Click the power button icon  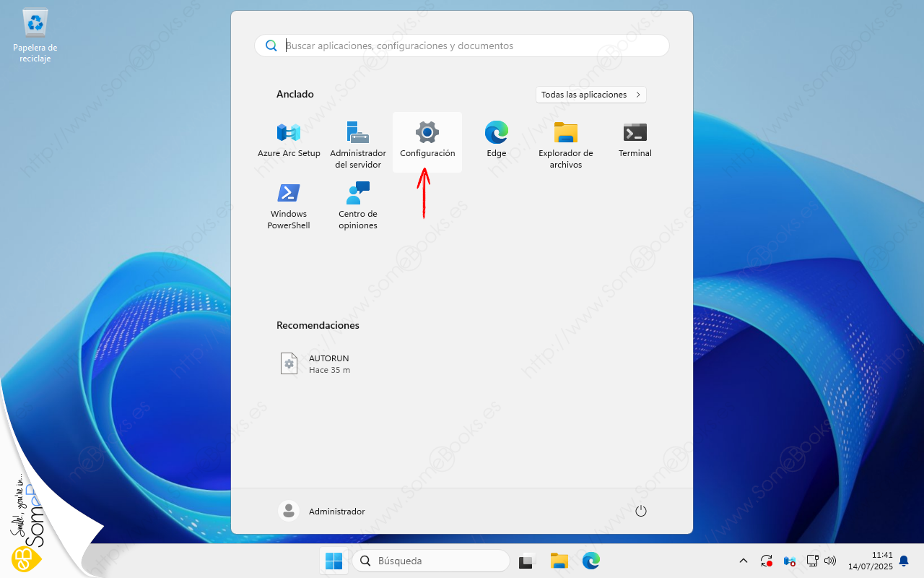[x=640, y=511]
